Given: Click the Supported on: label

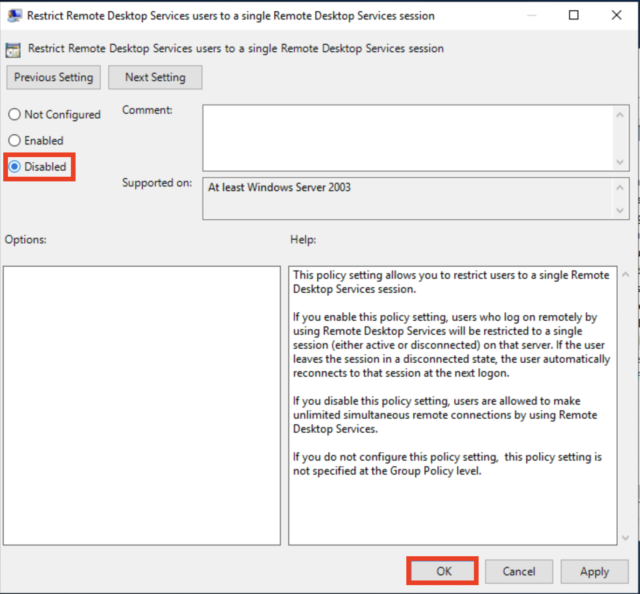Looking at the screenshot, I should (157, 183).
